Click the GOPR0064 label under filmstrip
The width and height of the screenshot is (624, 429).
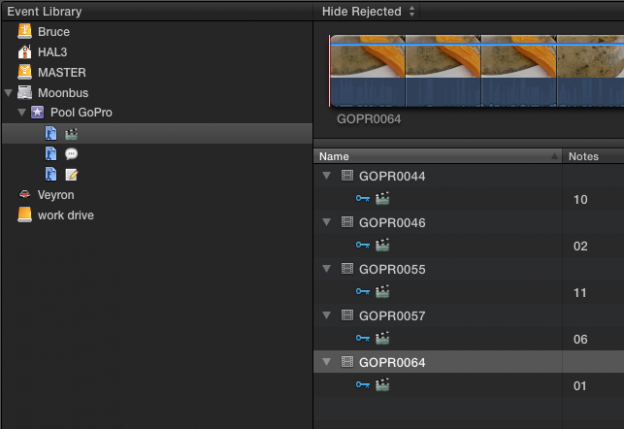click(x=369, y=119)
